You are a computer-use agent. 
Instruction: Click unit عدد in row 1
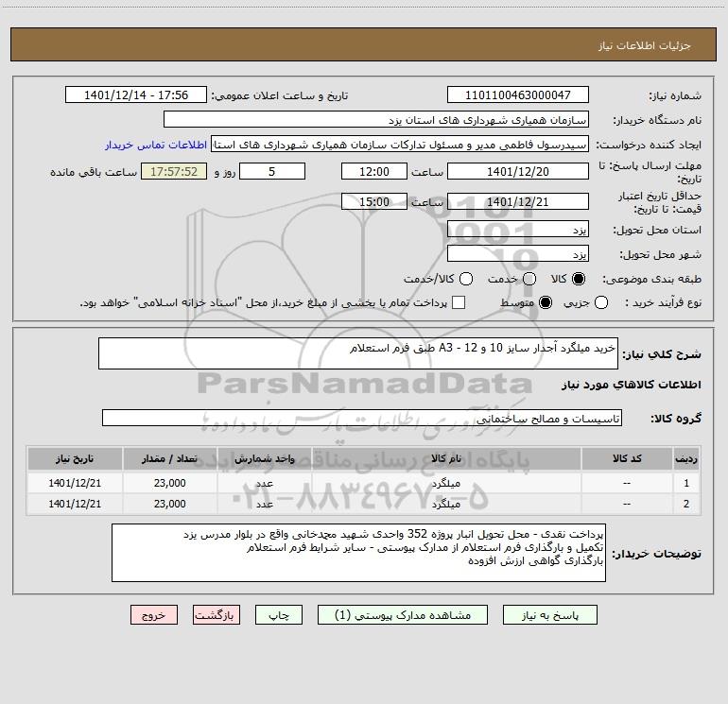pos(264,484)
